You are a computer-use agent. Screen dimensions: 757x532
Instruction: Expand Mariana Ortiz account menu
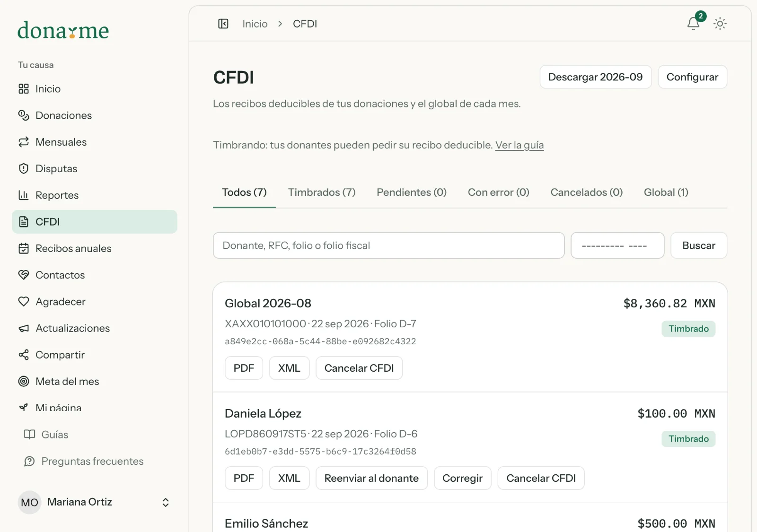click(95, 502)
